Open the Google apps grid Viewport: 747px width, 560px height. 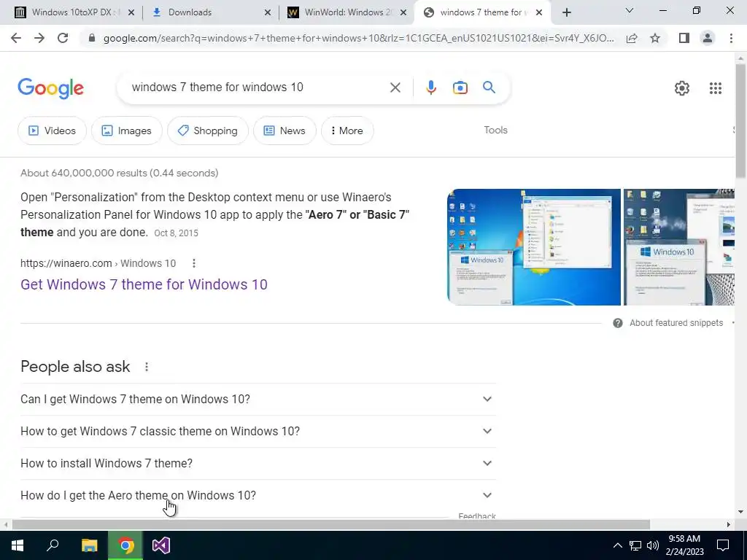click(x=715, y=88)
